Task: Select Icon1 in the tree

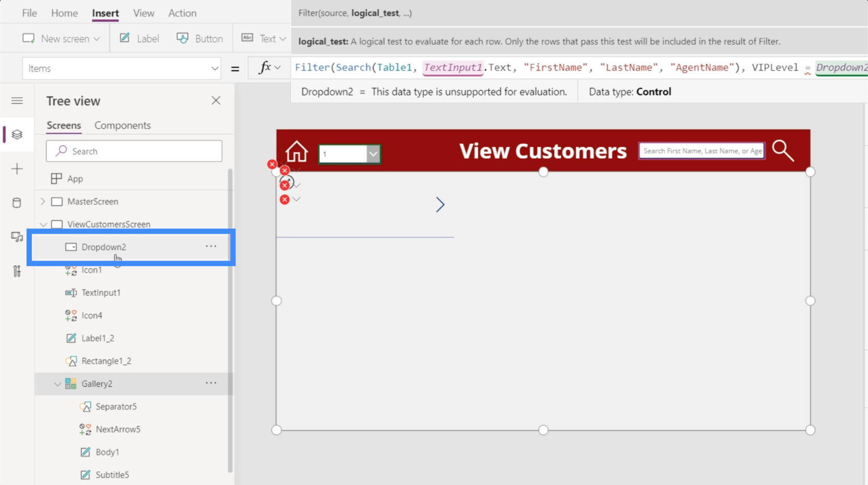Action: click(91, 270)
